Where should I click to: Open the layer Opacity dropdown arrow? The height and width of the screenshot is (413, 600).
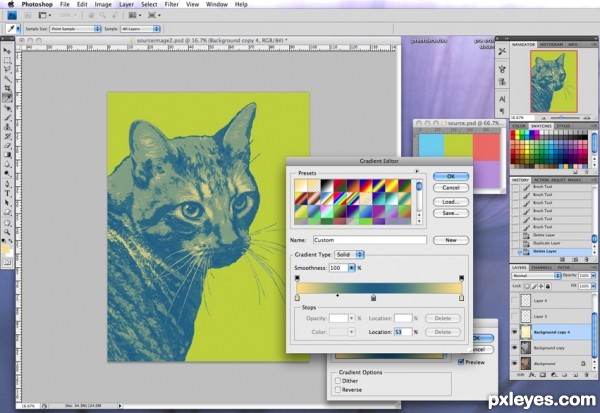tap(593, 276)
